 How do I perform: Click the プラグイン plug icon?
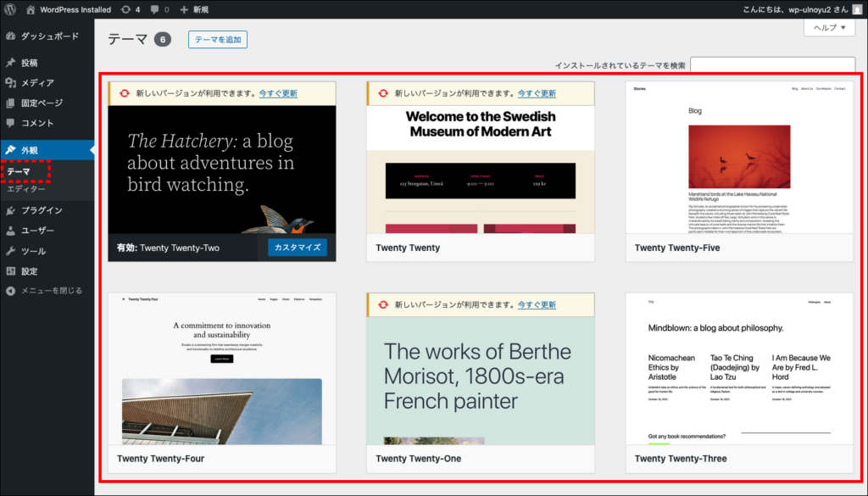(x=10, y=210)
